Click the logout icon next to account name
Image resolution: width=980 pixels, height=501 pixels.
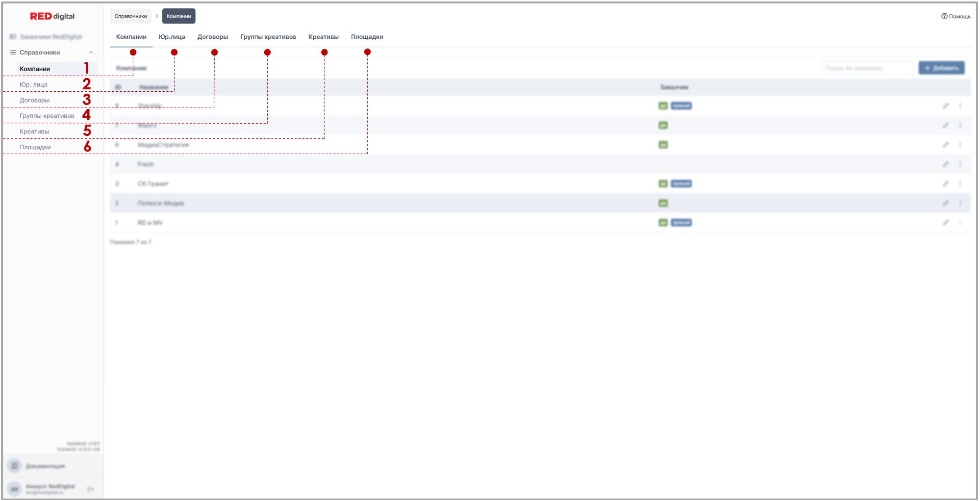91,489
